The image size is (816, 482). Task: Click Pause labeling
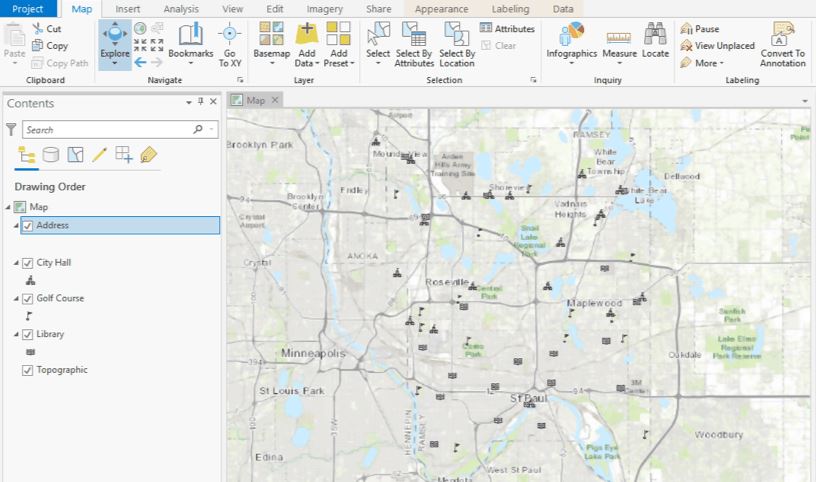pyautogui.click(x=700, y=29)
